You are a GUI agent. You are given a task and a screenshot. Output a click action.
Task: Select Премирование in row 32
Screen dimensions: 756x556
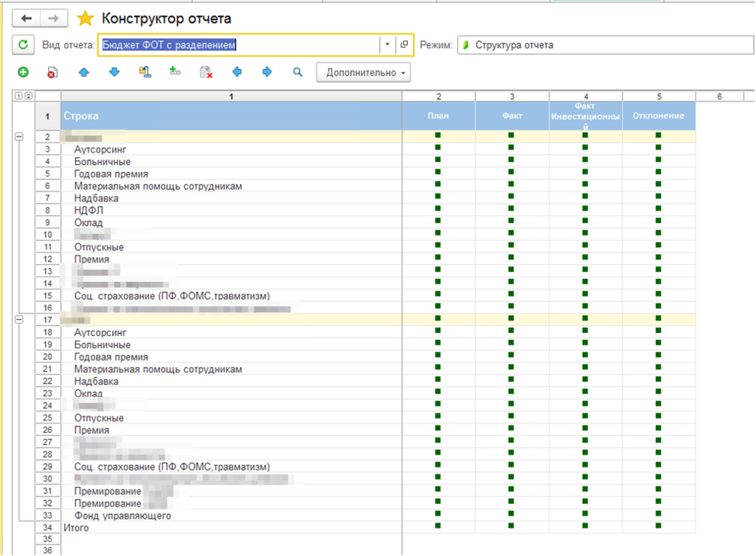pos(108,503)
